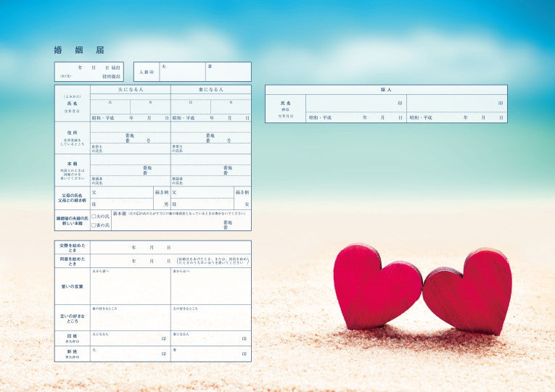
Task: Click the second witness name field
Action: (456, 104)
